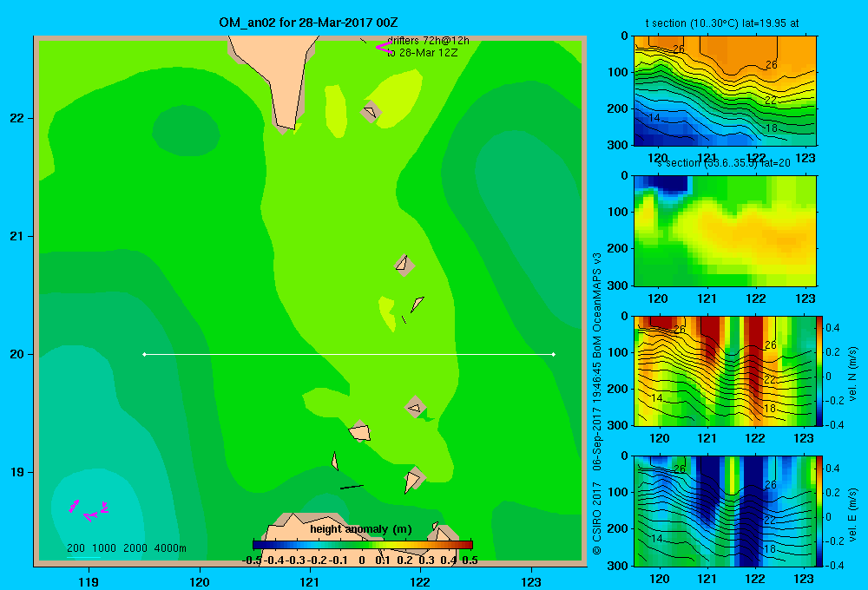Click the left endpoint marker of the white section line
868x590 pixels.
pos(144,354)
